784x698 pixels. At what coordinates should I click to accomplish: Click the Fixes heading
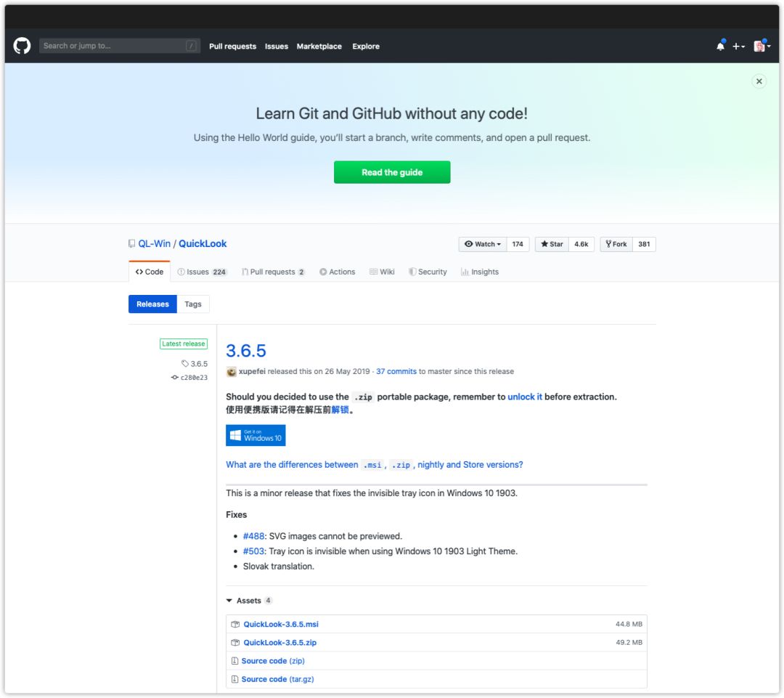[237, 514]
